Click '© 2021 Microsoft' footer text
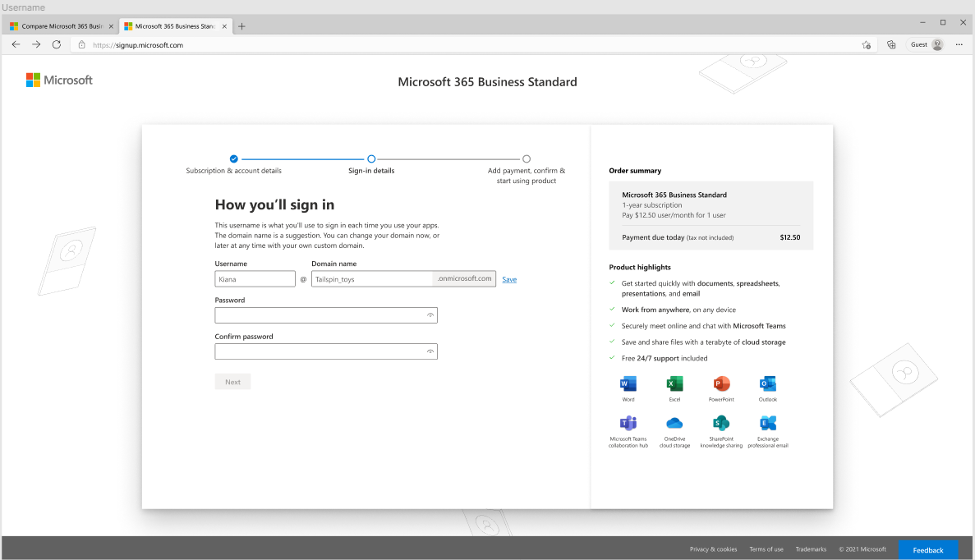Screen dimensions: 975x560 tap(862, 549)
